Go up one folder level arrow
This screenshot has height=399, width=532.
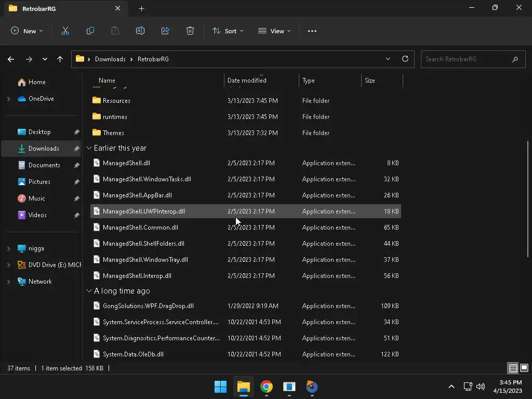click(x=60, y=59)
